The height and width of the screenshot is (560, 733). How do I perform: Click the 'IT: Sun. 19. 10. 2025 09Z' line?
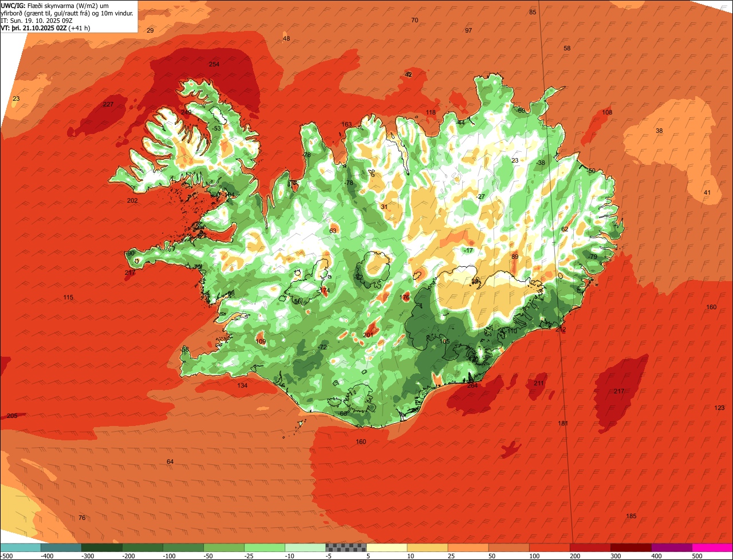tap(37, 21)
